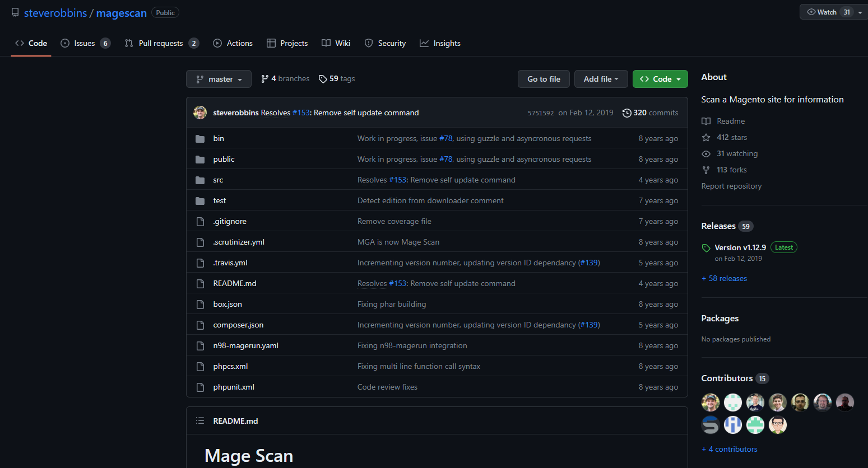868x468 pixels.
Task: Open README table of contents list icon
Action: [x=200, y=420]
